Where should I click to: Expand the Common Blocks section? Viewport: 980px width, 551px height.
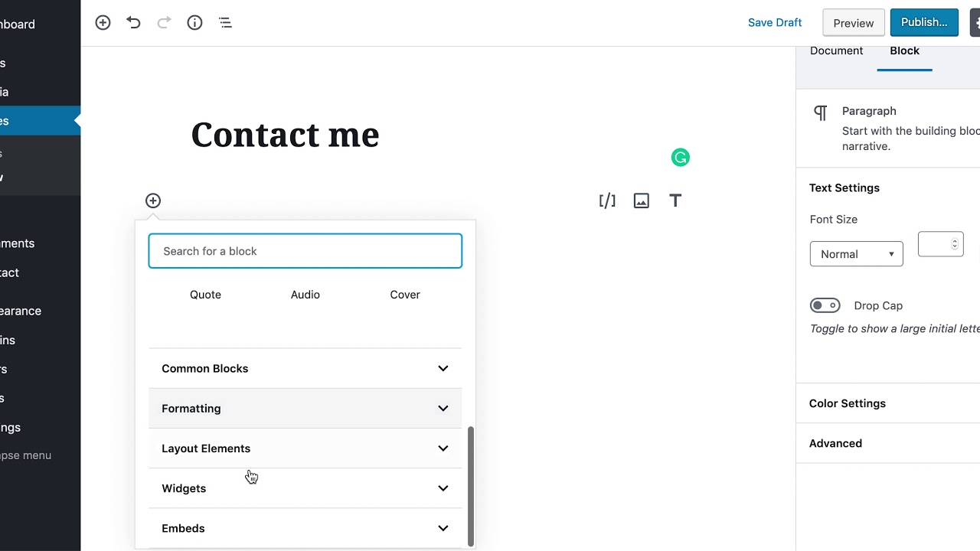[x=305, y=369]
